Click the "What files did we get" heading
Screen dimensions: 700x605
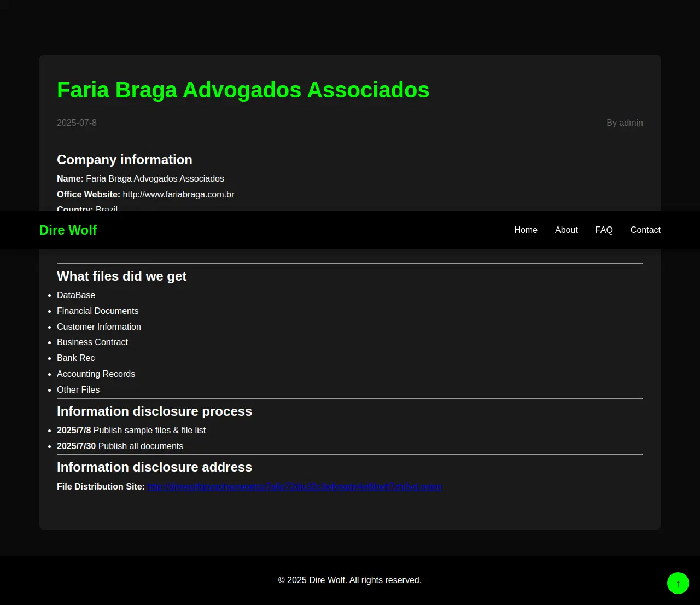pos(121,276)
